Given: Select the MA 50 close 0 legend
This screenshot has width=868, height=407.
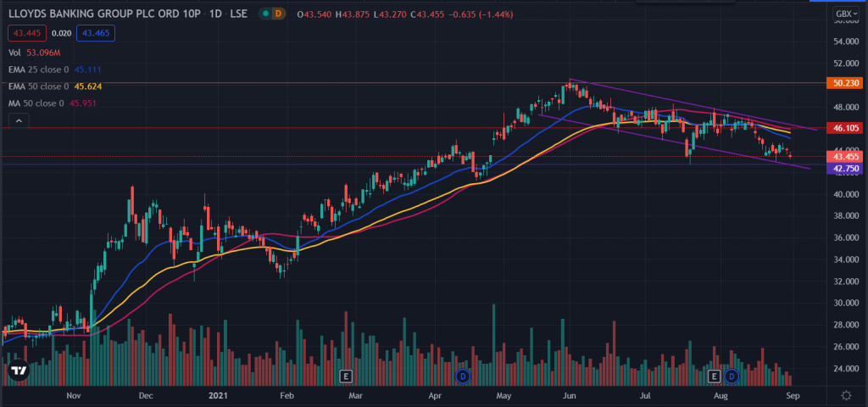Looking at the screenshot, I should (52, 103).
